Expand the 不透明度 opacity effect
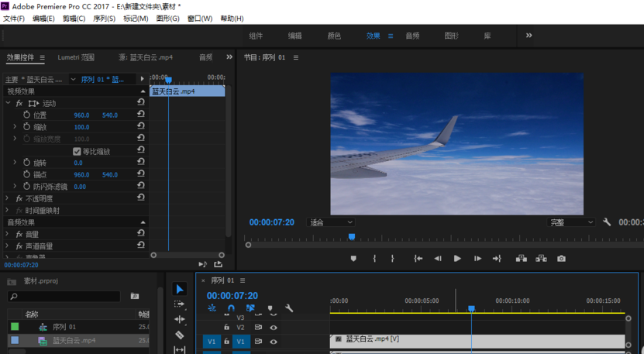Viewport: 644px width, 354px height. point(8,198)
